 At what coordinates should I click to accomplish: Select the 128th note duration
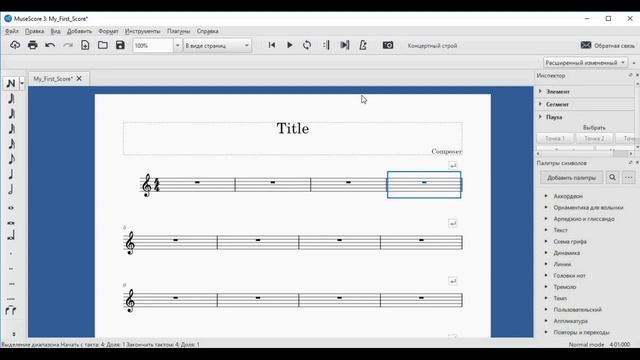(11, 98)
